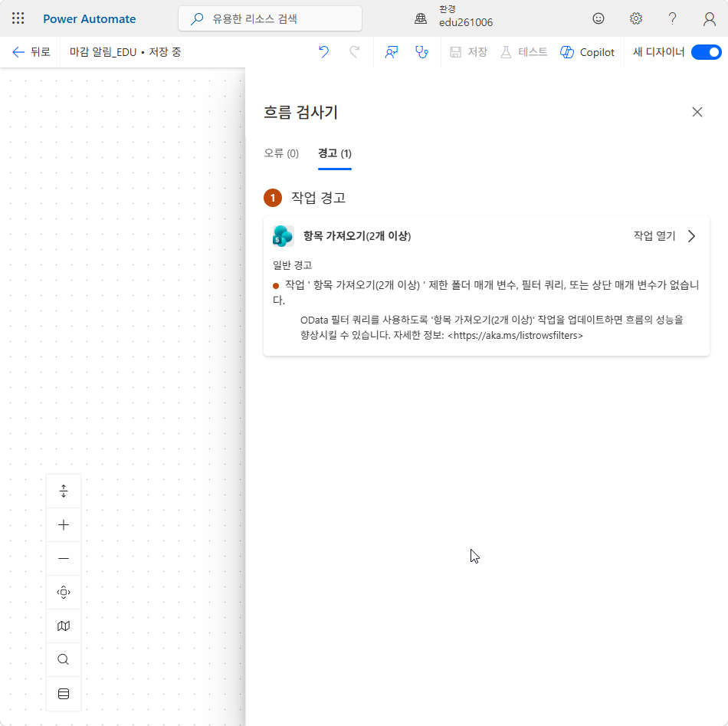Screen dimensions: 728x726
Task: Zoom out of the canvas with minus
Action: point(64,558)
